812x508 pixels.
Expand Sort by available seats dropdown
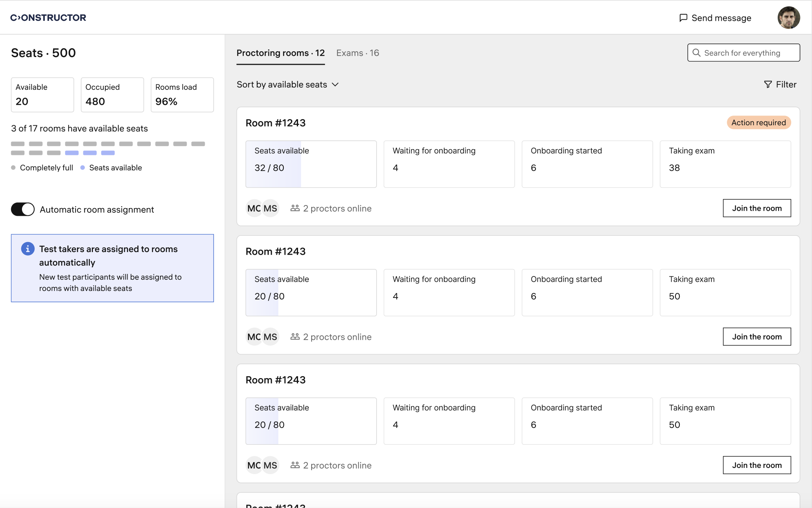[x=288, y=84]
